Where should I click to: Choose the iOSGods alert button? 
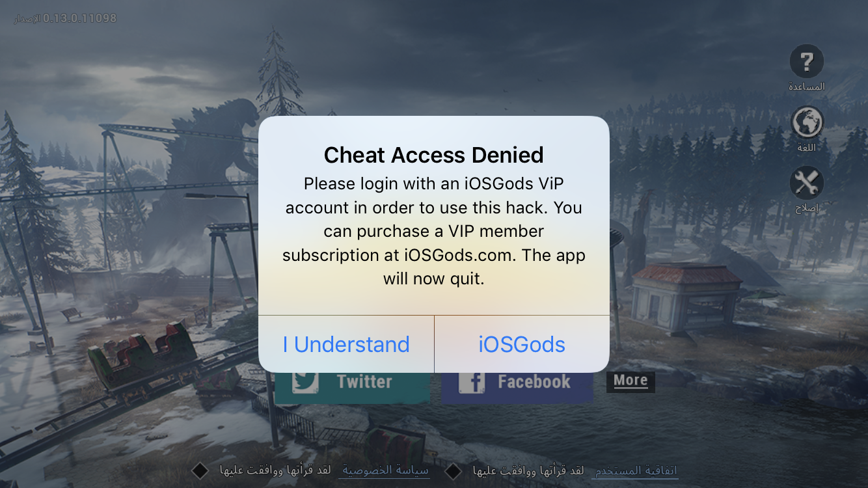point(522,344)
